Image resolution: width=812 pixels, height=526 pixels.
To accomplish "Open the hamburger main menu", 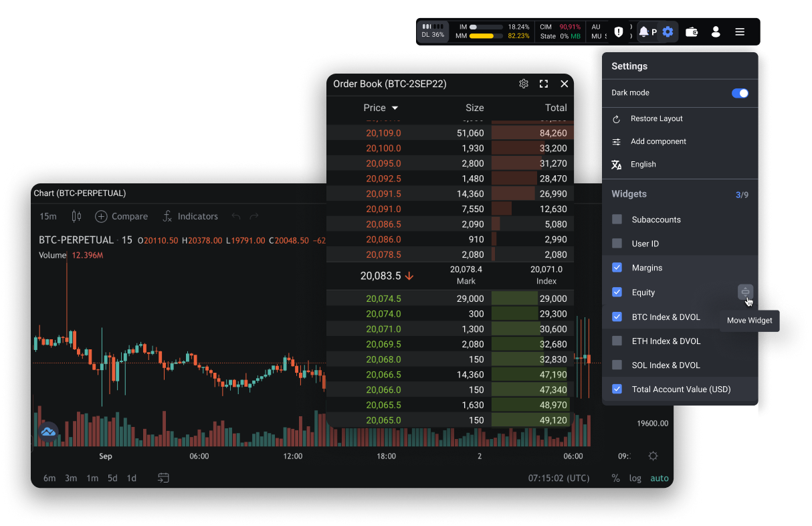I will tap(740, 31).
